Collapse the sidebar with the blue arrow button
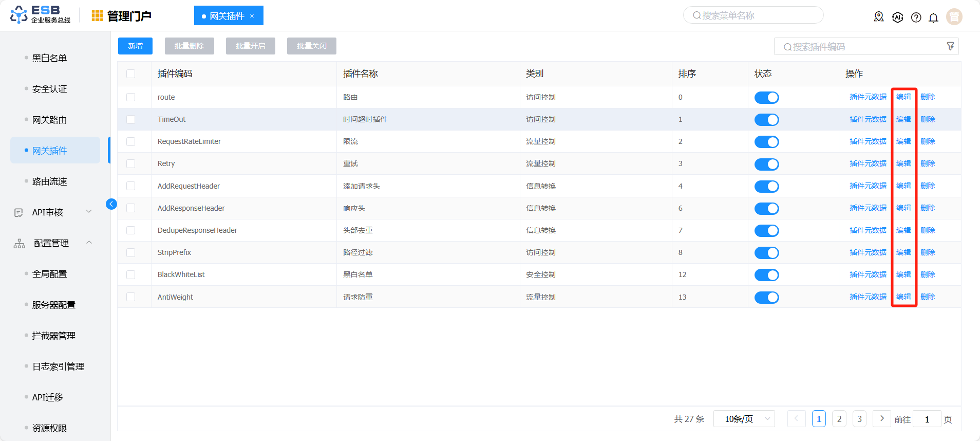Viewport: 980px width, 441px height. coord(111,204)
